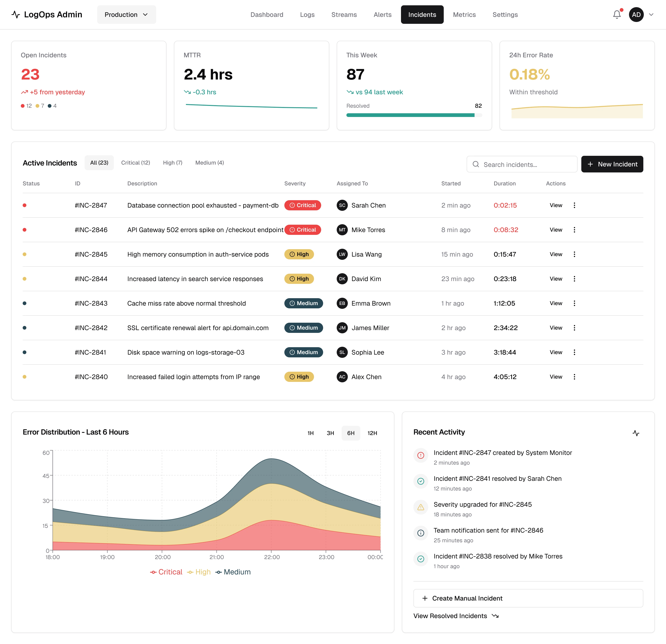Switch to the Metrics navigation tab
This screenshot has height=644, width=666.
464,15
